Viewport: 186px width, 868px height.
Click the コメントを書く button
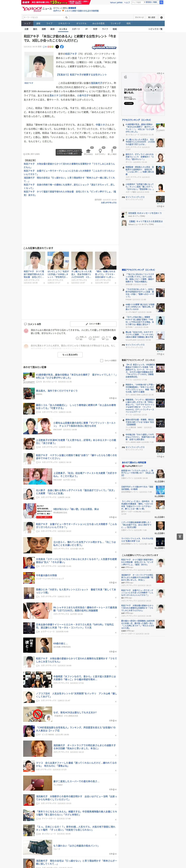[x=93, y=324]
